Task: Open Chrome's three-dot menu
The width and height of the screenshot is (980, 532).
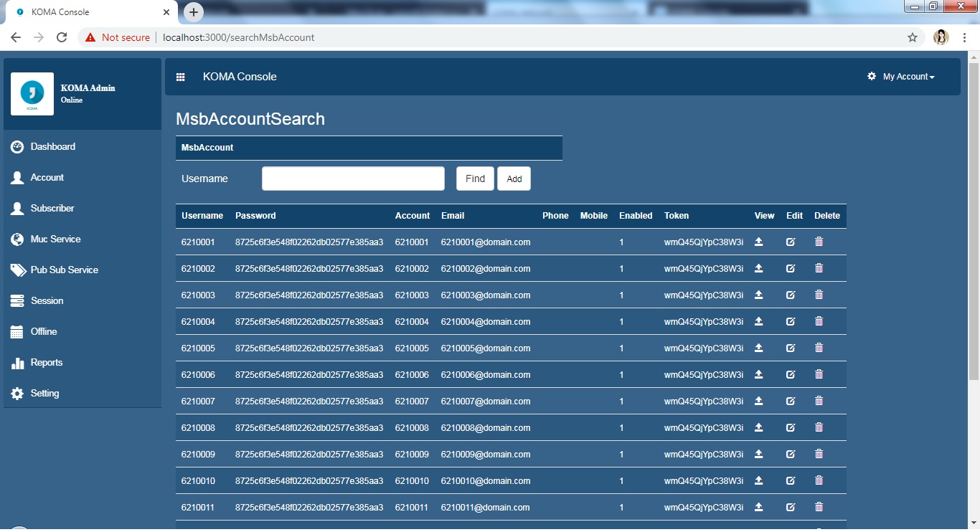Action: pos(964,37)
